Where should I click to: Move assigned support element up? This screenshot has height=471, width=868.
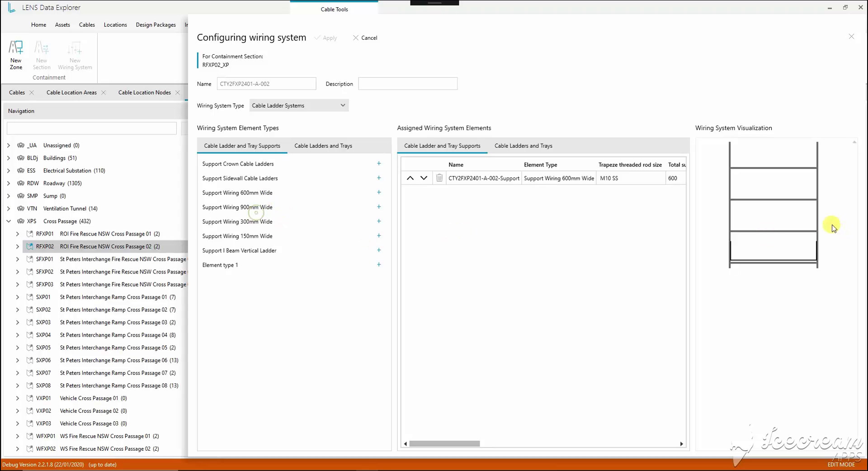410,178
